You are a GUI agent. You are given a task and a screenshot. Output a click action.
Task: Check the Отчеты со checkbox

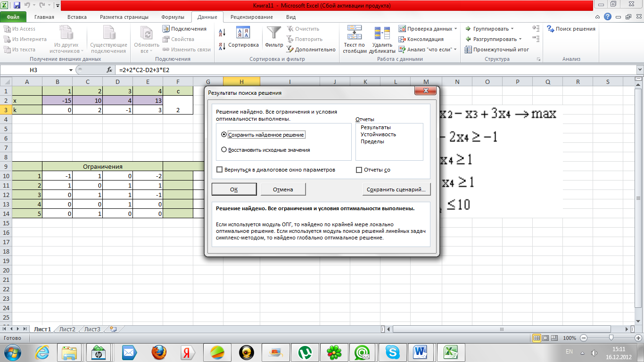point(373,170)
